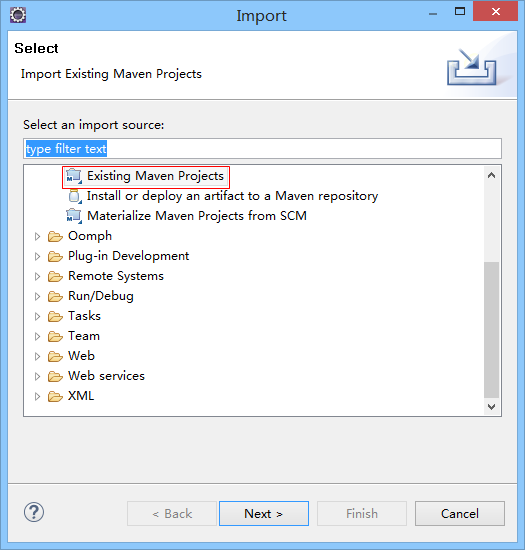Click the type filter text field

[x=262, y=149]
